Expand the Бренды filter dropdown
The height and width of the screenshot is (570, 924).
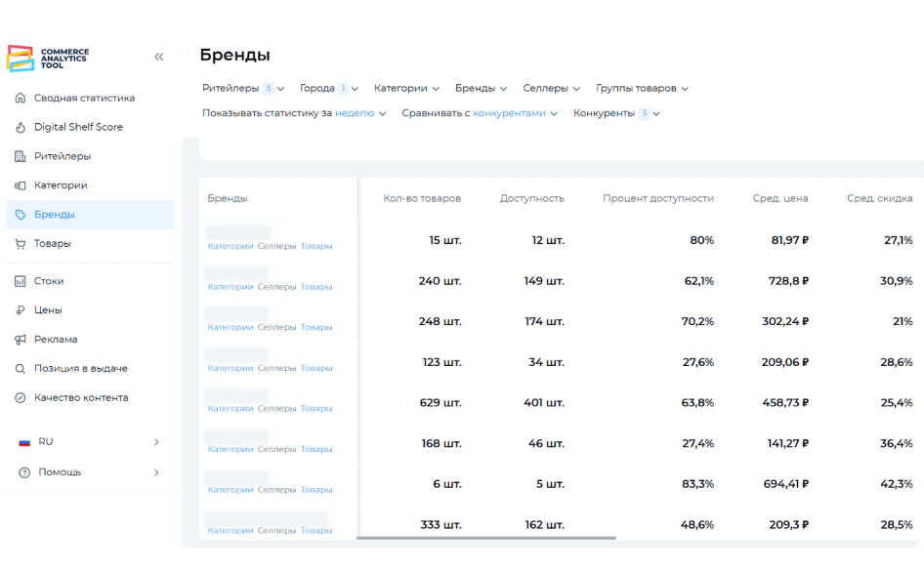481,88
